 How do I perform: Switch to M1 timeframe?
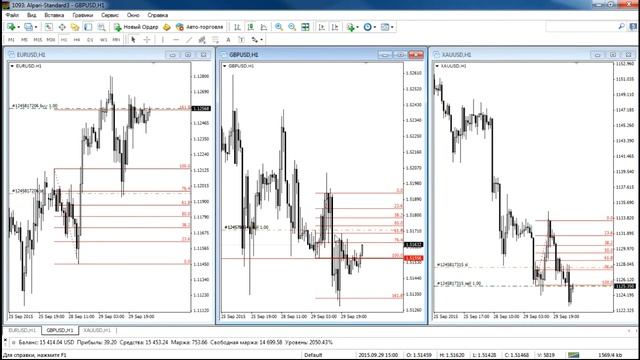(11, 40)
